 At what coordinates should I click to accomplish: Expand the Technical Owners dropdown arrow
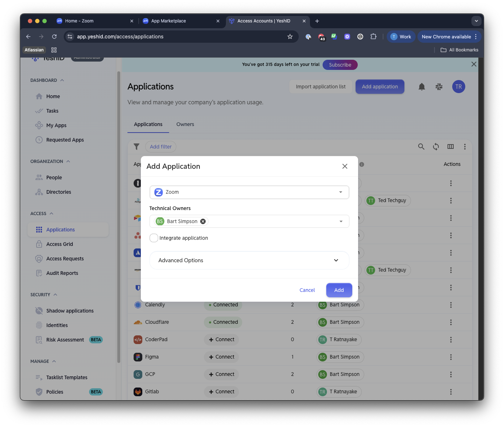coord(341,221)
